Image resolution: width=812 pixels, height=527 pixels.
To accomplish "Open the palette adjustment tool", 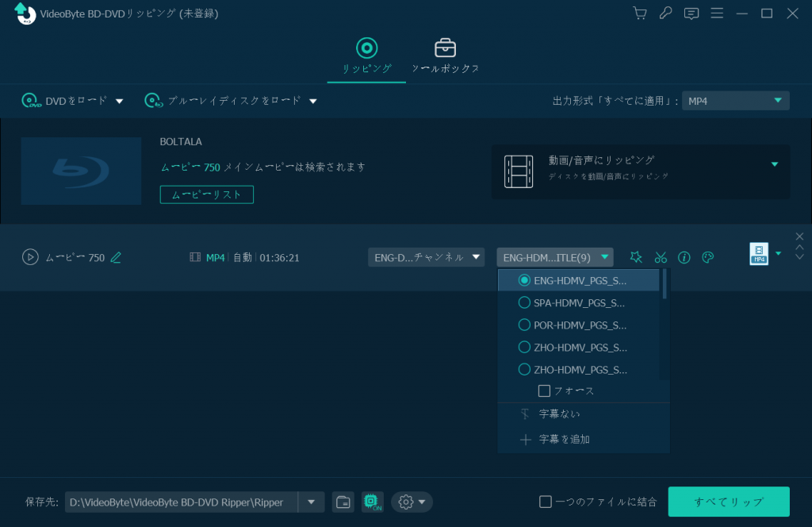I will click(x=707, y=257).
